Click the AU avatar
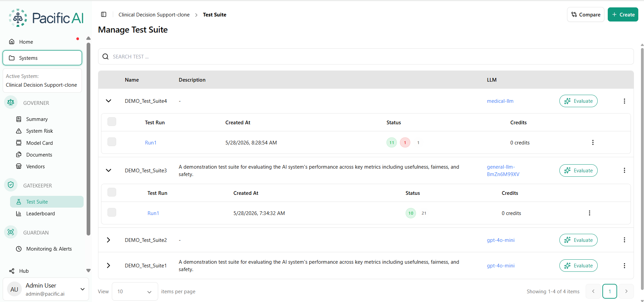 14,289
